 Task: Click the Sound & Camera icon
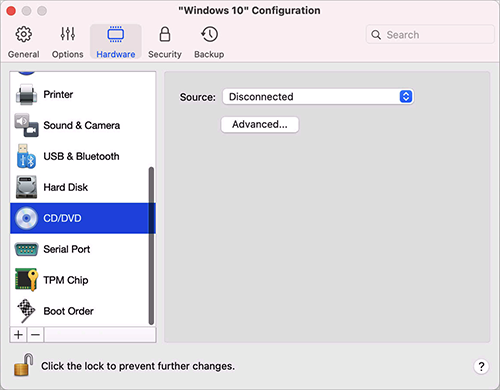click(26, 125)
